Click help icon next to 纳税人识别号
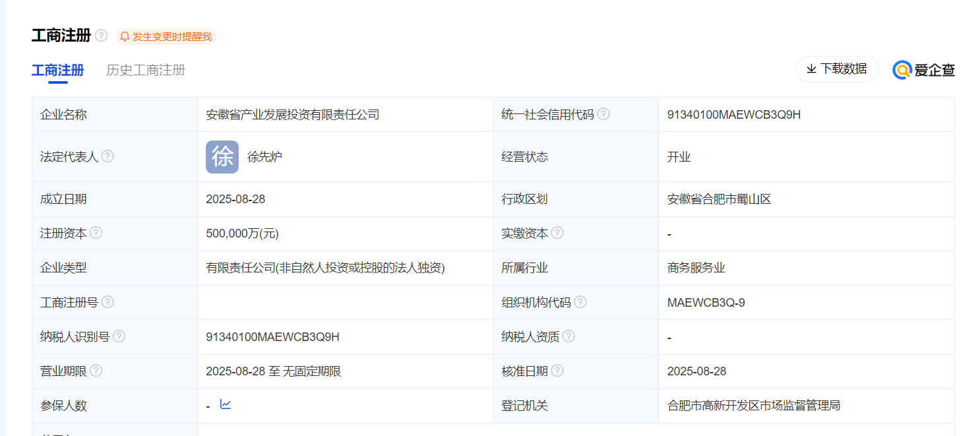The image size is (980, 436). click(x=119, y=336)
